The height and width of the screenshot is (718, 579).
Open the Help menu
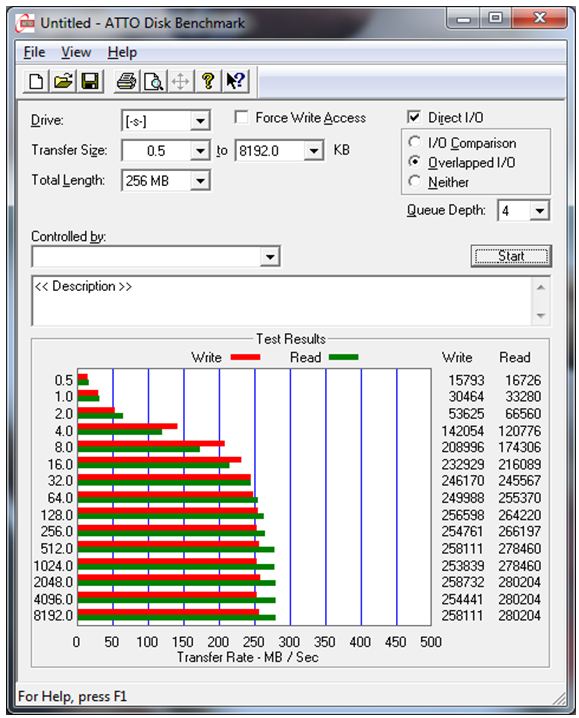[x=122, y=52]
